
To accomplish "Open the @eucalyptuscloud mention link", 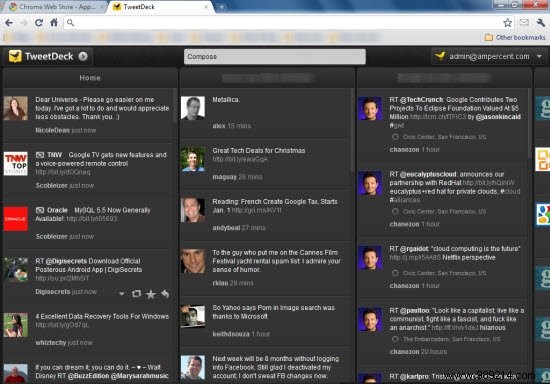I will [428, 174].
